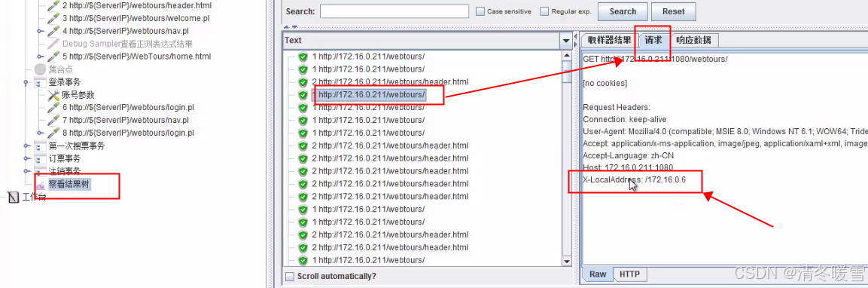
Task: Click the results list scrollbar up arrow
Action: [566, 56]
